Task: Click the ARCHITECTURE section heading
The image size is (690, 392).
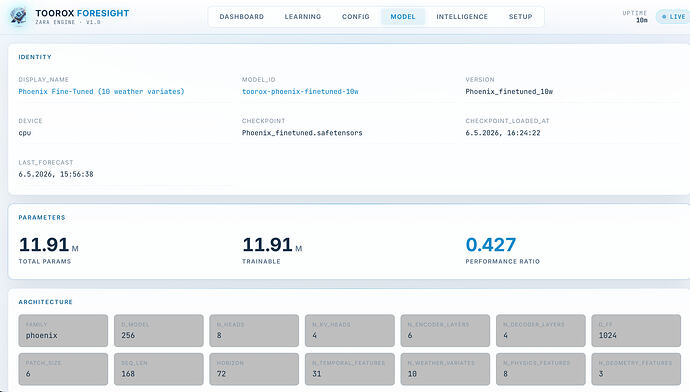Action: pyautogui.click(x=45, y=302)
